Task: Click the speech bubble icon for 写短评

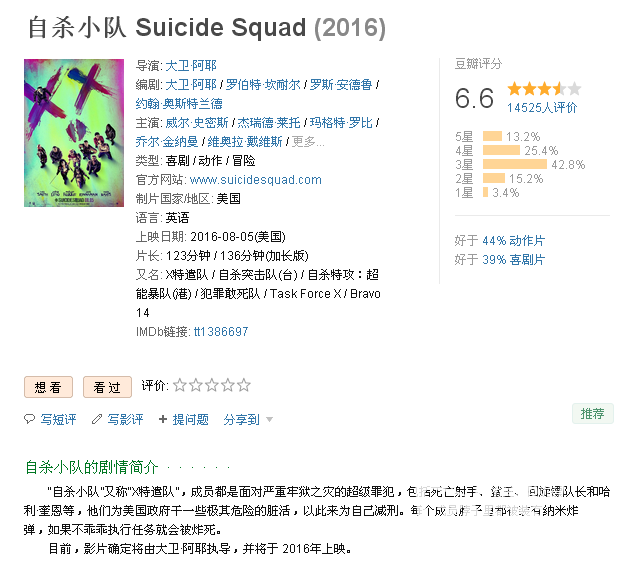Action: (x=30, y=419)
